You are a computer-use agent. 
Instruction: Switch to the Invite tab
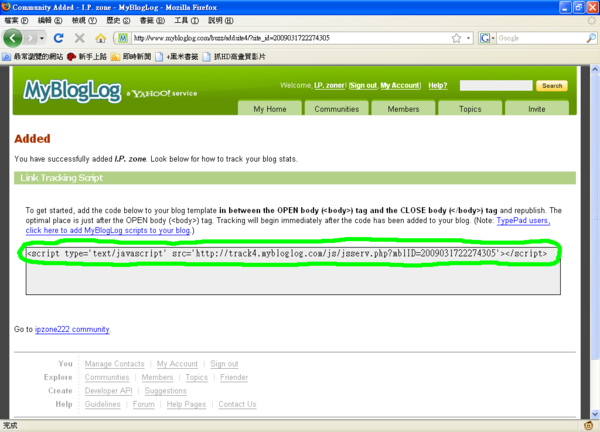point(537,108)
